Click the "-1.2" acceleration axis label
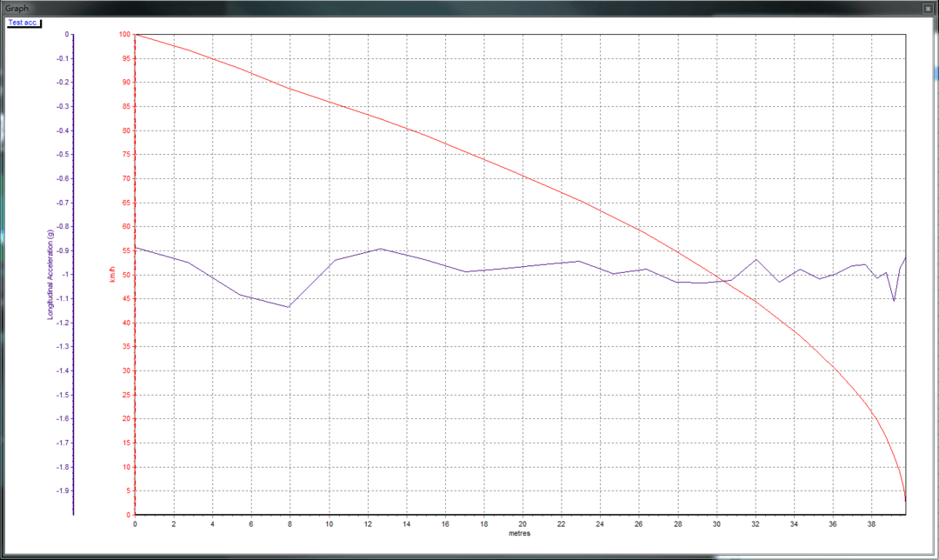 pyautogui.click(x=63, y=323)
